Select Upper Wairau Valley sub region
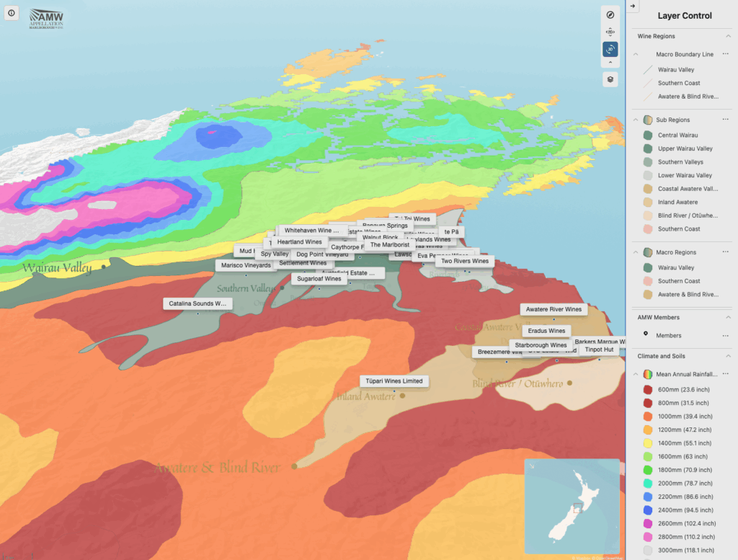 pyautogui.click(x=685, y=148)
